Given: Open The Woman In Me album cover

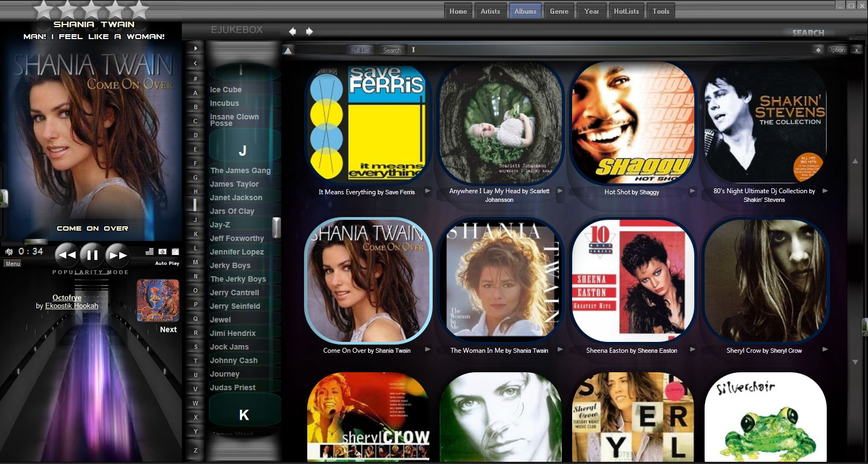Looking at the screenshot, I should (x=499, y=281).
